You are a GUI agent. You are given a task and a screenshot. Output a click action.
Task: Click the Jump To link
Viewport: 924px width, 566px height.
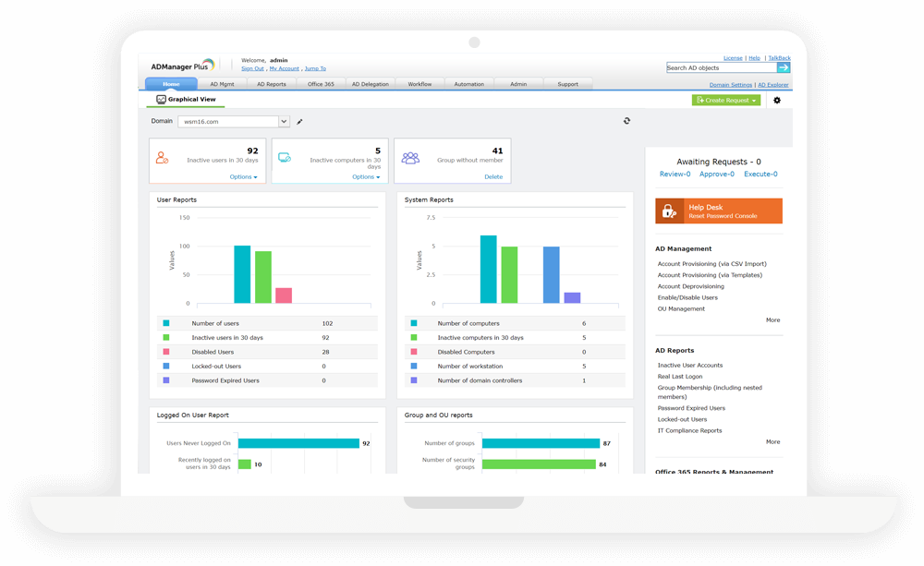point(315,68)
